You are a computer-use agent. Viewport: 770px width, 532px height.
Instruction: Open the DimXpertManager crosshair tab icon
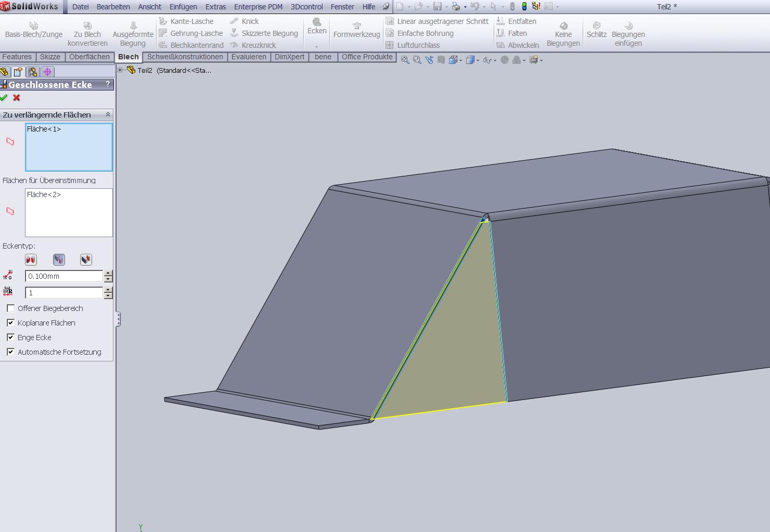(47, 72)
